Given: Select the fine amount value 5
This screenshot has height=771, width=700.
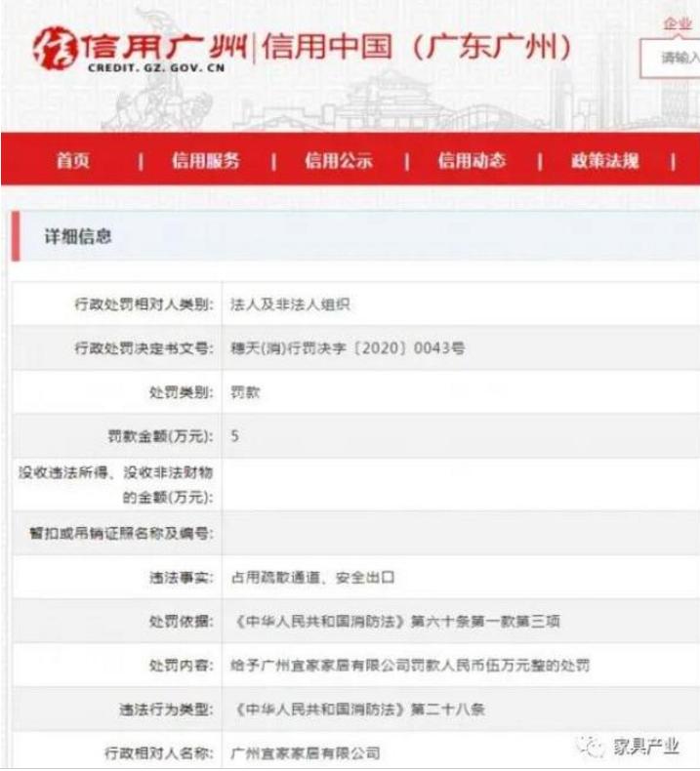Looking at the screenshot, I should click(234, 435).
